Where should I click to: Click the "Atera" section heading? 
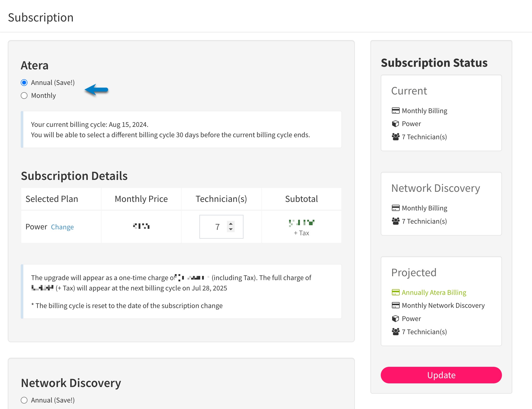[35, 65]
